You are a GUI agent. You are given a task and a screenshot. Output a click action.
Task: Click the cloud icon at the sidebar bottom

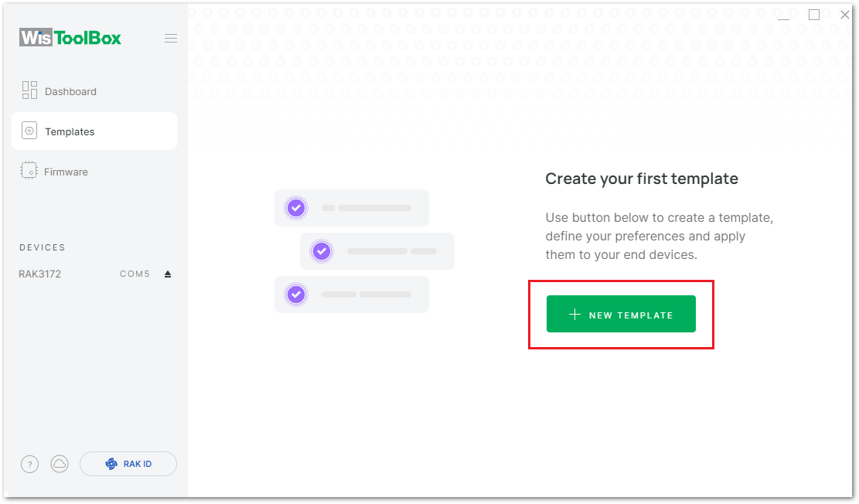point(60,464)
